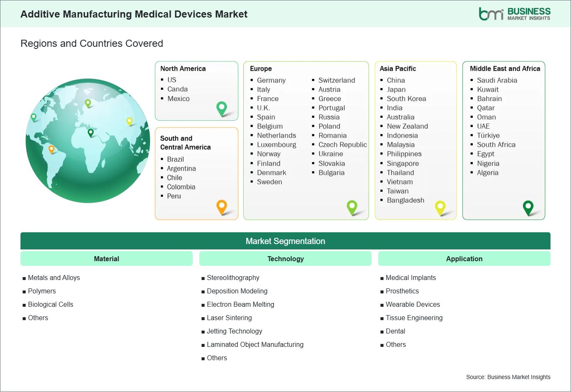Click the orange map pin on the globe
The width and height of the screenshot is (571, 392).
(51, 149)
